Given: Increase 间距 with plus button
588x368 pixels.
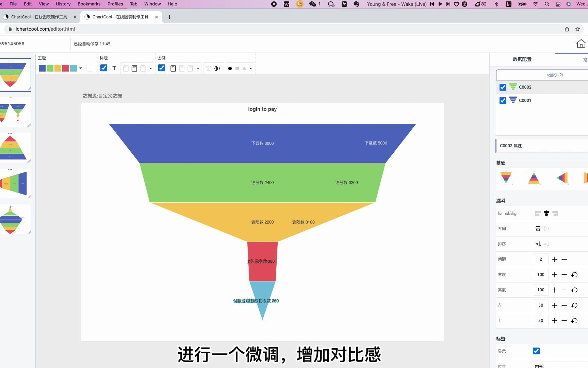Looking at the screenshot, I should [555, 259].
